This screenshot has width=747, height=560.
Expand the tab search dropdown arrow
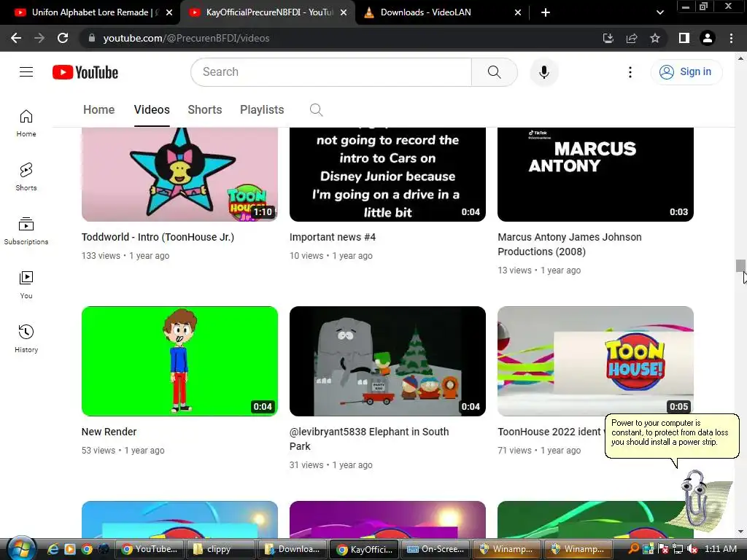tap(659, 12)
